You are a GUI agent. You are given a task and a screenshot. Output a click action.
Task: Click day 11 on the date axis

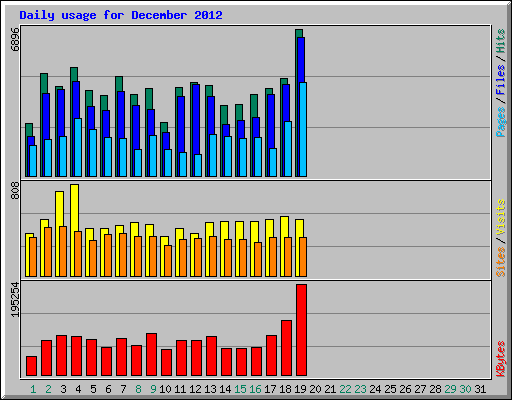(180, 389)
